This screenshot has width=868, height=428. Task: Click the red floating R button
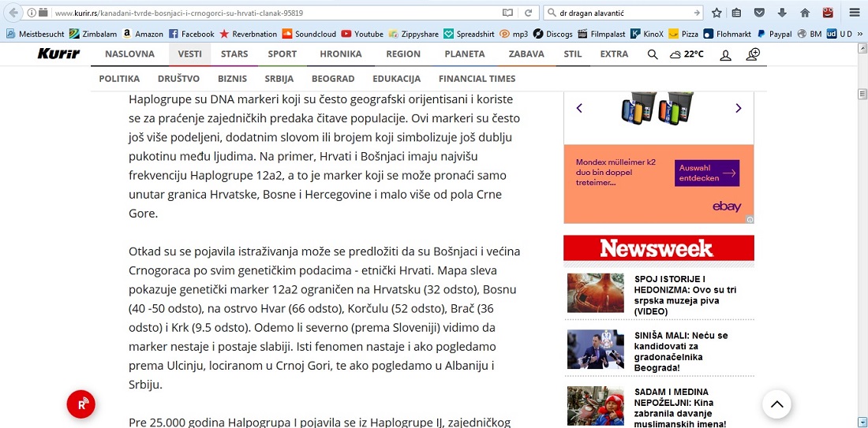[x=80, y=404]
